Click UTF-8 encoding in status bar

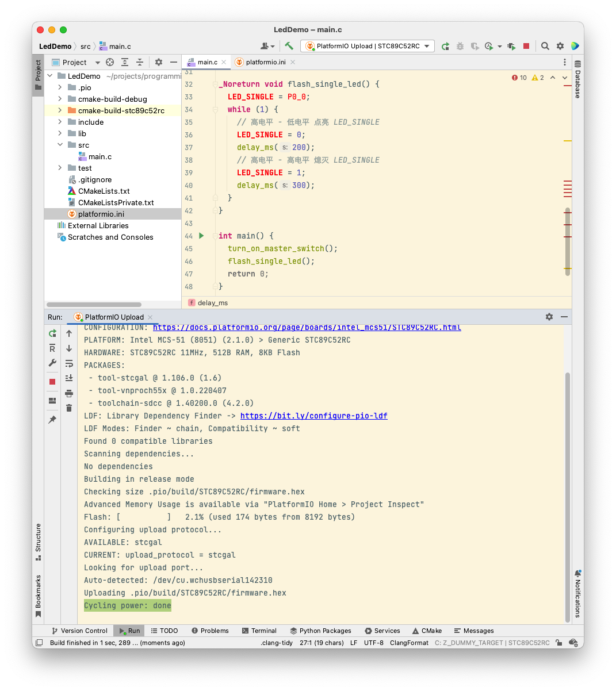click(373, 643)
